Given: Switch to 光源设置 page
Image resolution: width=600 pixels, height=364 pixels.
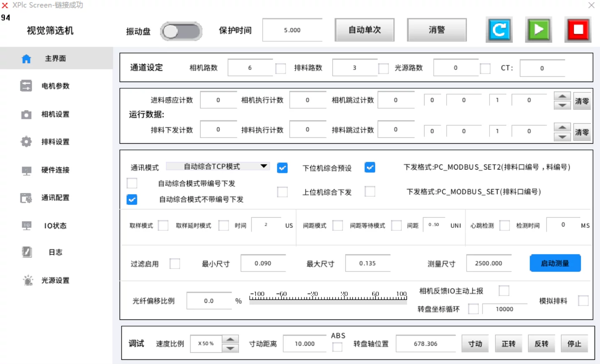Looking at the screenshot, I should click(55, 280).
